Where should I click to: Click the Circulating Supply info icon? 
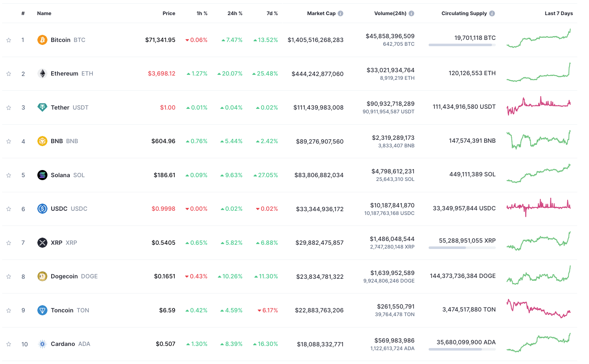(x=492, y=13)
